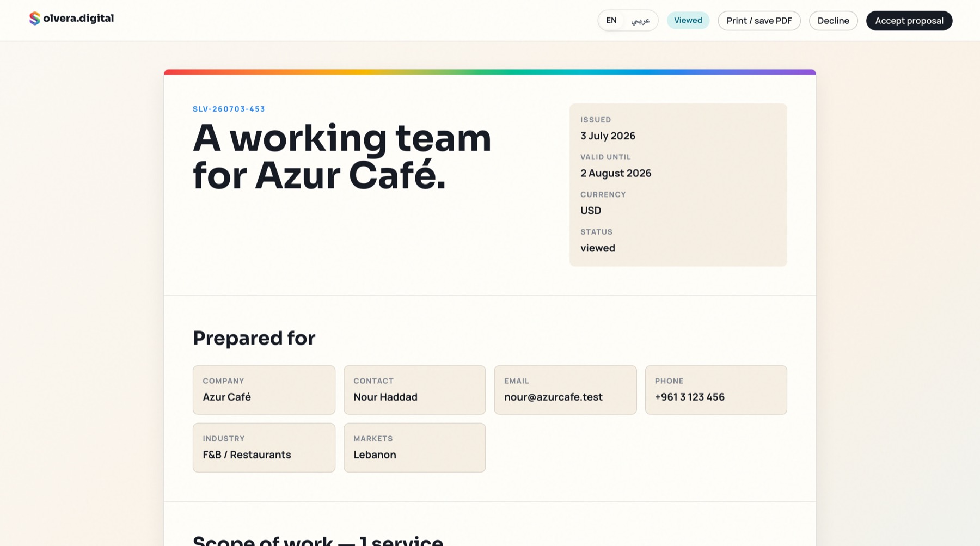Click 'Scope of work — 1 service' heading

(318, 540)
